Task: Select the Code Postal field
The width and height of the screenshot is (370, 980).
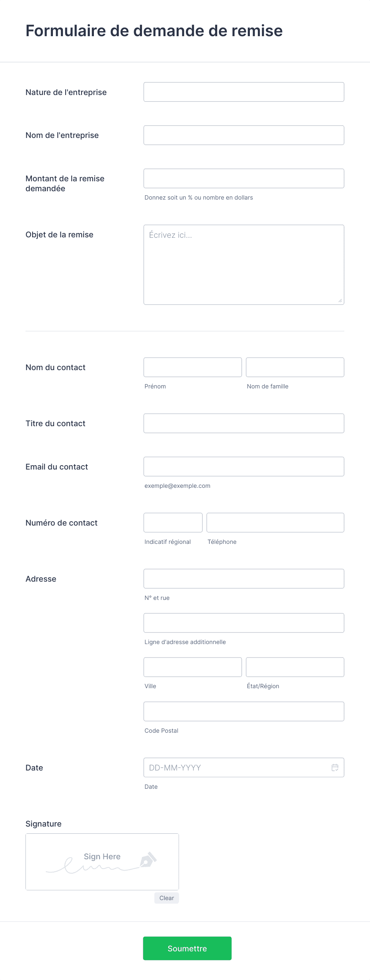Action: 244,712
